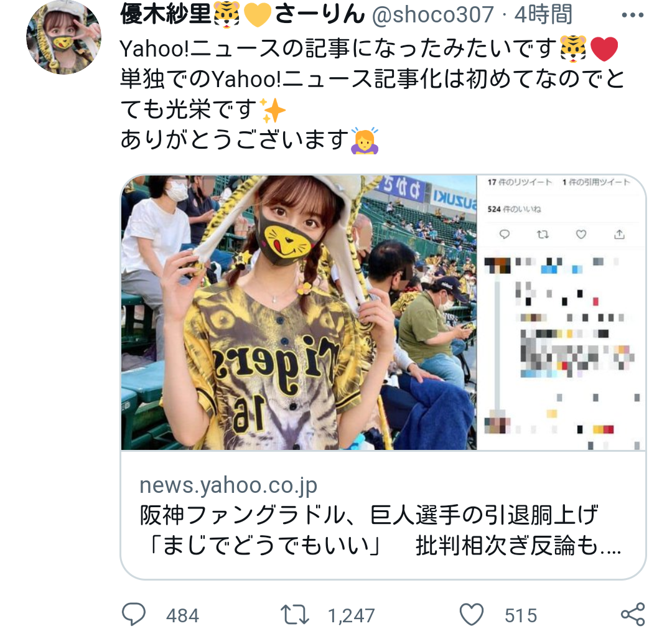Click the 484 replies count
The width and height of the screenshot is (672, 631).
point(182,615)
